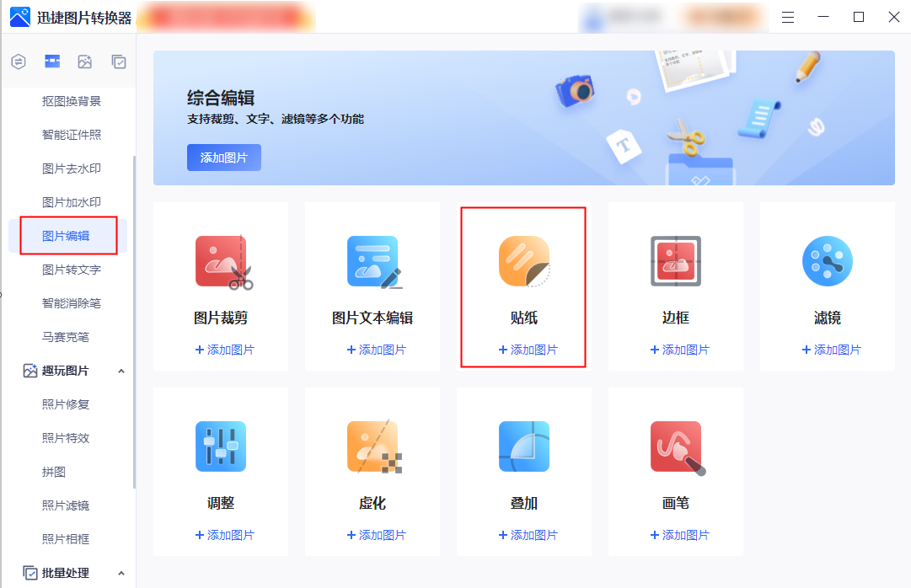
Task: Open the 图片文本编辑 tool icon
Action: pos(372,261)
